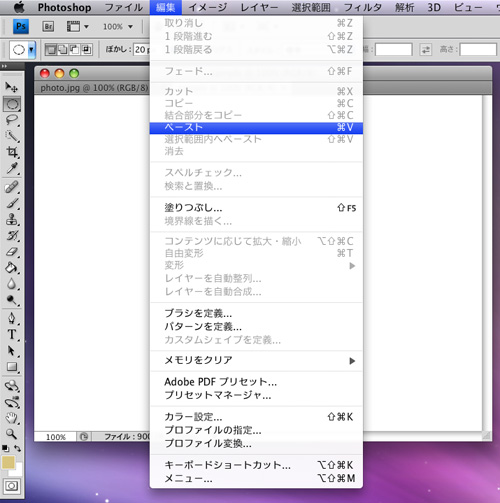The width and height of the screenshot is (500, 503).
Task: Launch Bridge with the Br icon
Action: click(48, 26)
